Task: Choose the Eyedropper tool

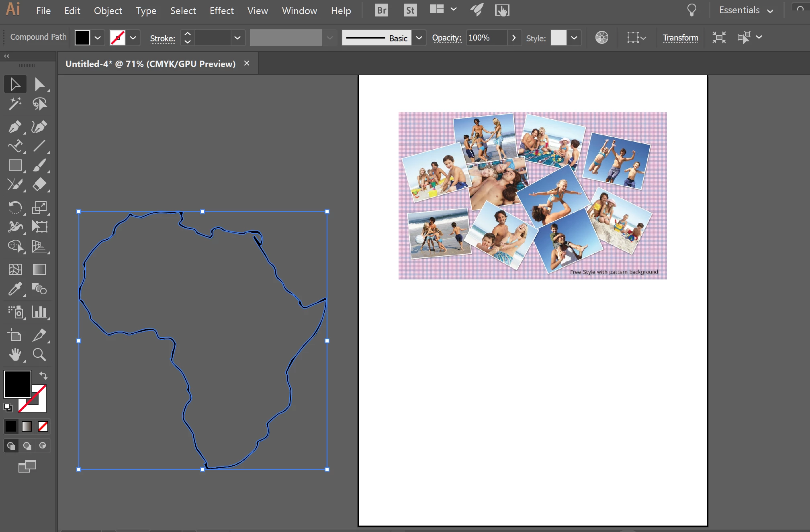Action: click(15, 289)
